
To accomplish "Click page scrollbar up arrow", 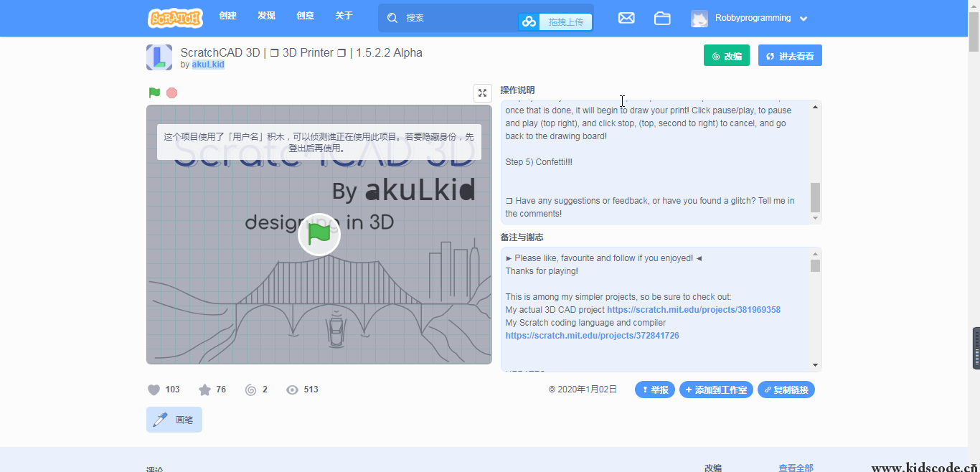I will (974, 6).
